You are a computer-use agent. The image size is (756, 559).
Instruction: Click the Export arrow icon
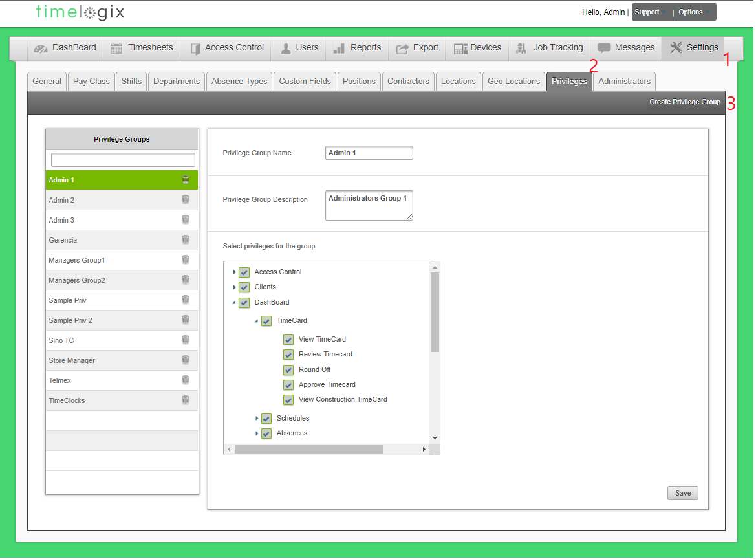coord(402,49)
